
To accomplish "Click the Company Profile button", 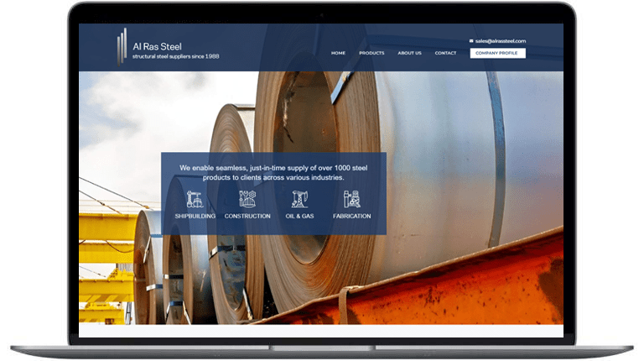I will click(x=497, y=53).
